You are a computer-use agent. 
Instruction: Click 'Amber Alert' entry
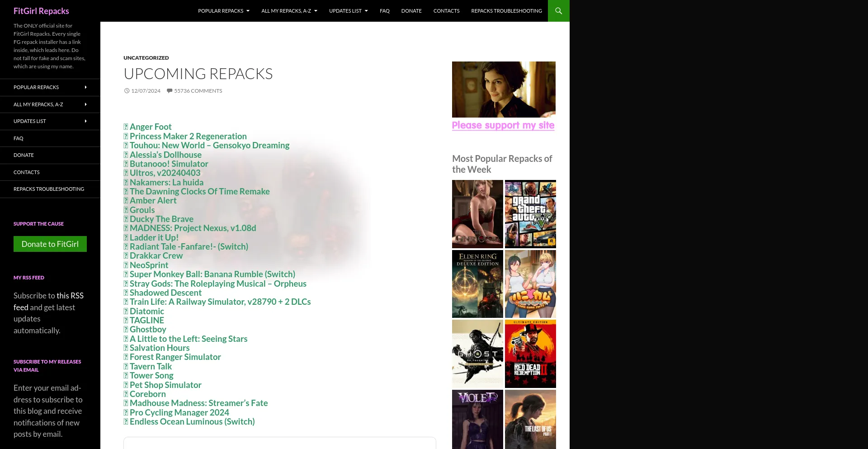click(x=153, y=201)
